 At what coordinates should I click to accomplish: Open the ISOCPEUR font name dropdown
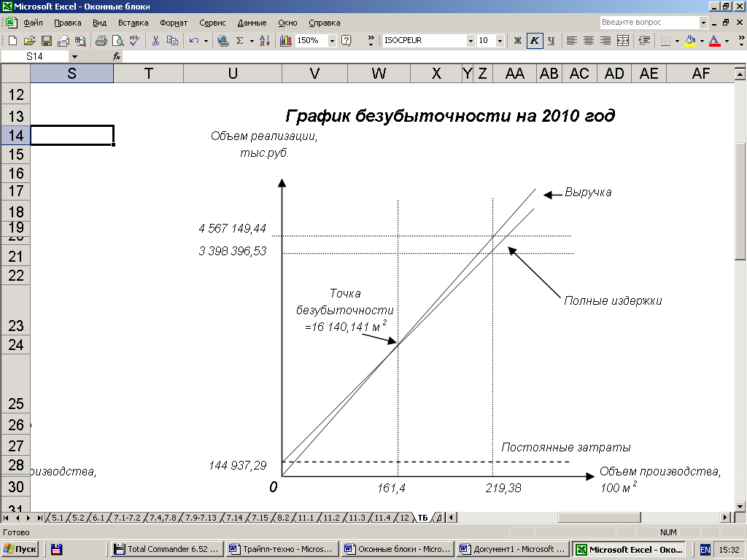click(x=471, y=41)
